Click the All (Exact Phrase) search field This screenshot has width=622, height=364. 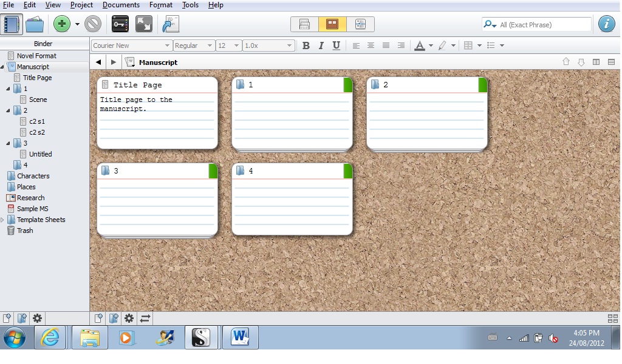pyautogui.click(x=542, y=25)
